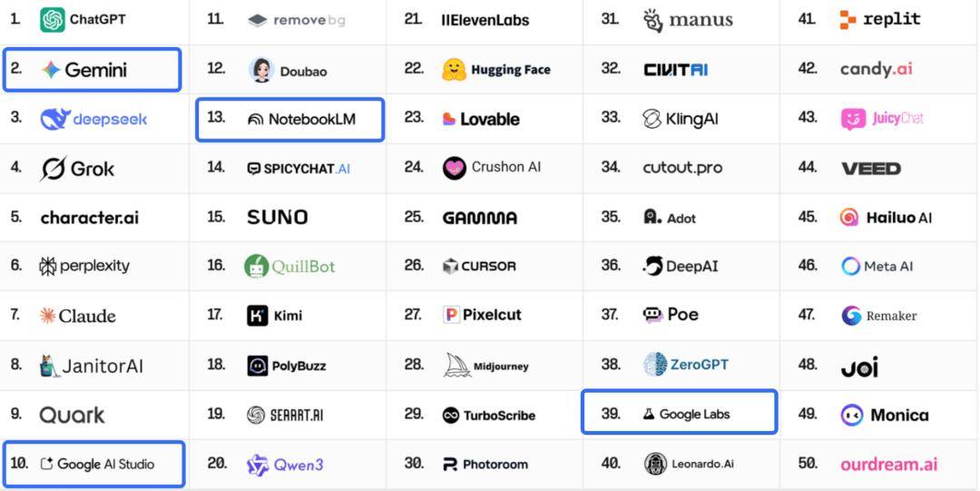
Task: Click the Midjourney sailboat icon
Action: click(456, 366)
